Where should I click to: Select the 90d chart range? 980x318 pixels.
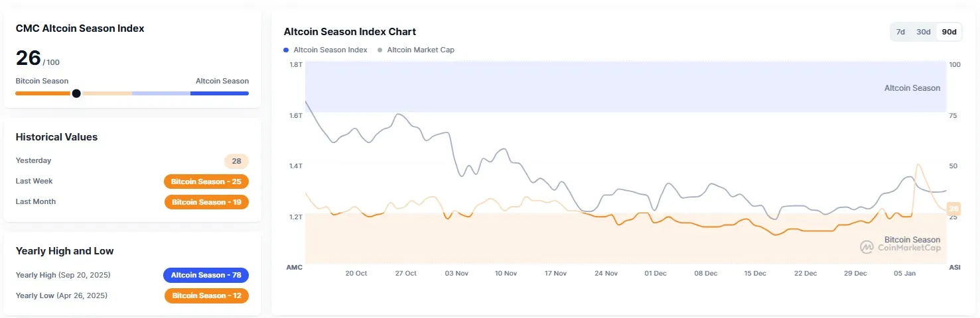point(949,32)
